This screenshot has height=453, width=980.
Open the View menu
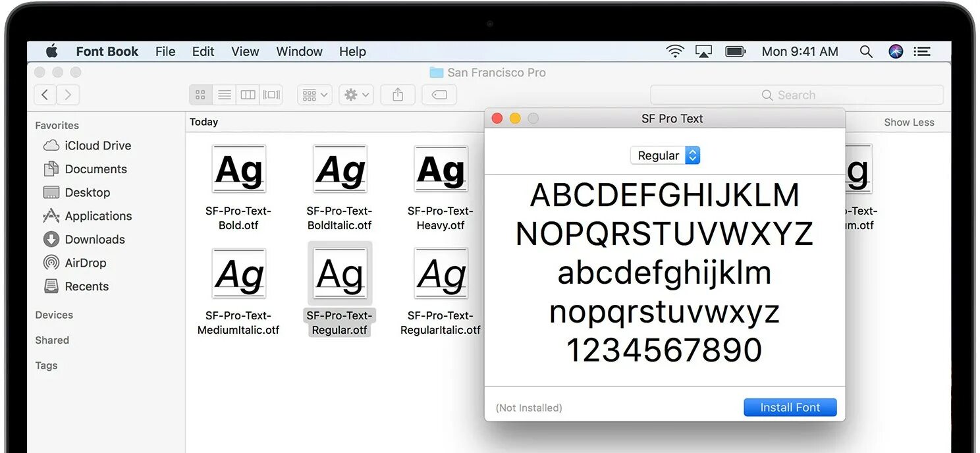245,51
